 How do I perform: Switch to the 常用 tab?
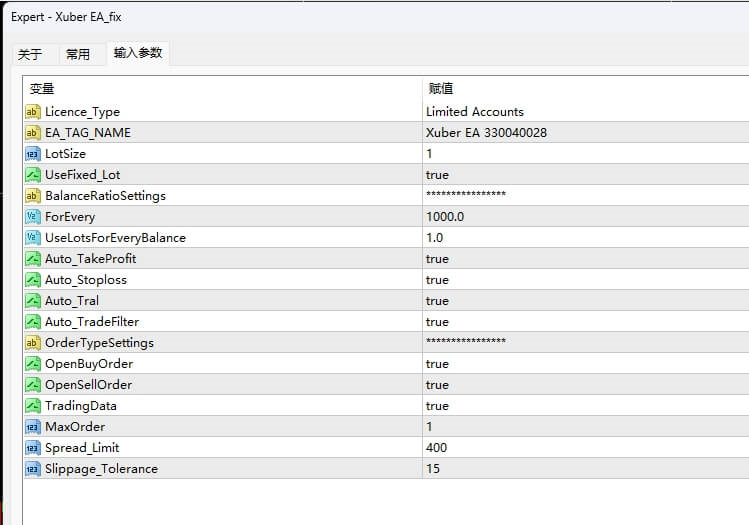tap(78, 54)
